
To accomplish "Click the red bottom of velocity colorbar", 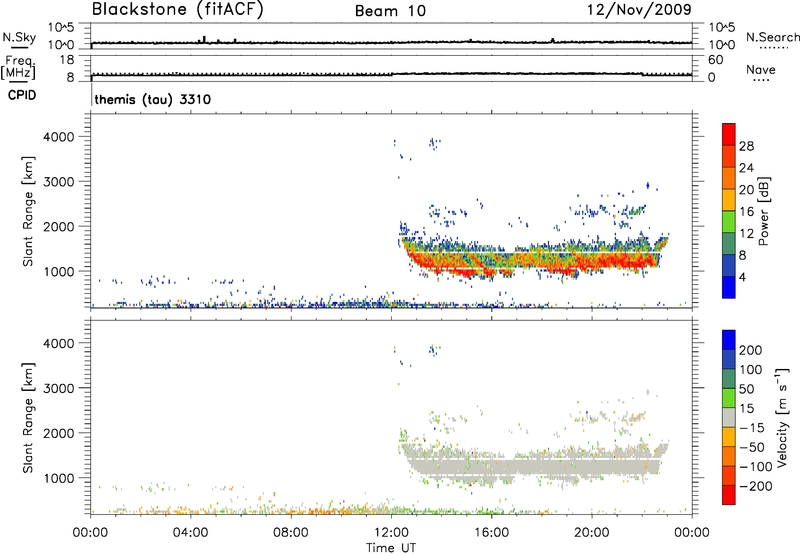I will click(729, 495).
